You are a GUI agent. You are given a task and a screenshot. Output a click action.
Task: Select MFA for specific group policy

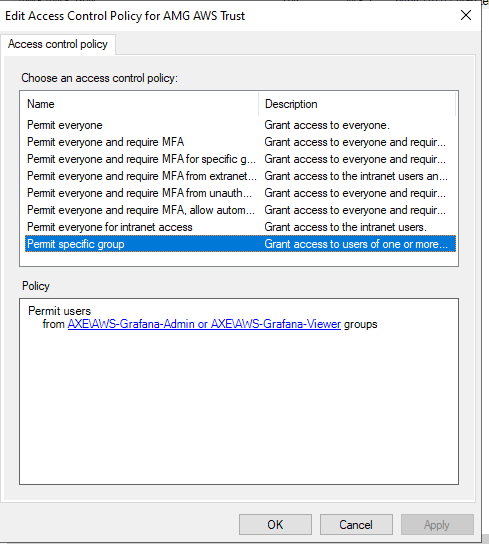coord(240,159)
